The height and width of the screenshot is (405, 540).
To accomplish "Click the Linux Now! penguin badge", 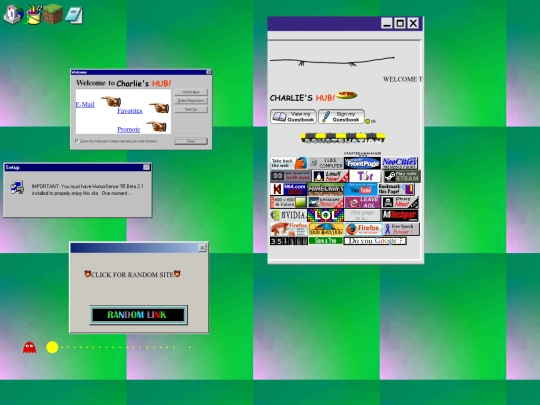I will (x=330, y=176).
